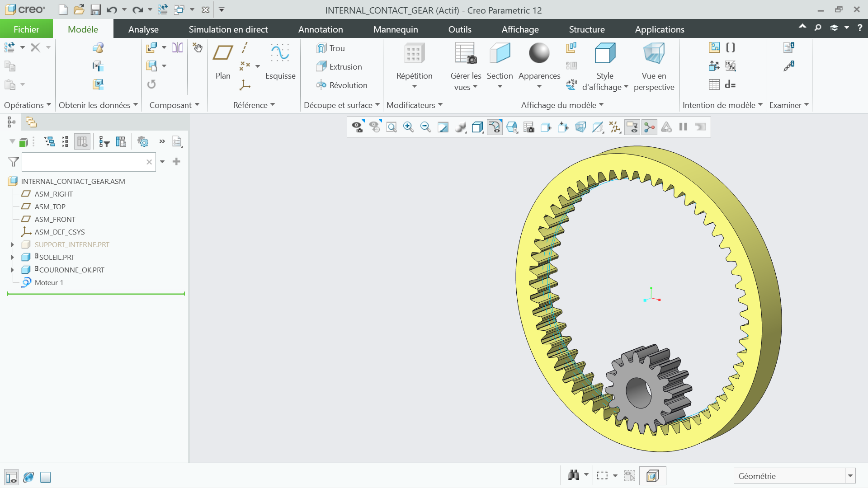Open the Géométrie selection filter dropdown

[x=850, y=476]
